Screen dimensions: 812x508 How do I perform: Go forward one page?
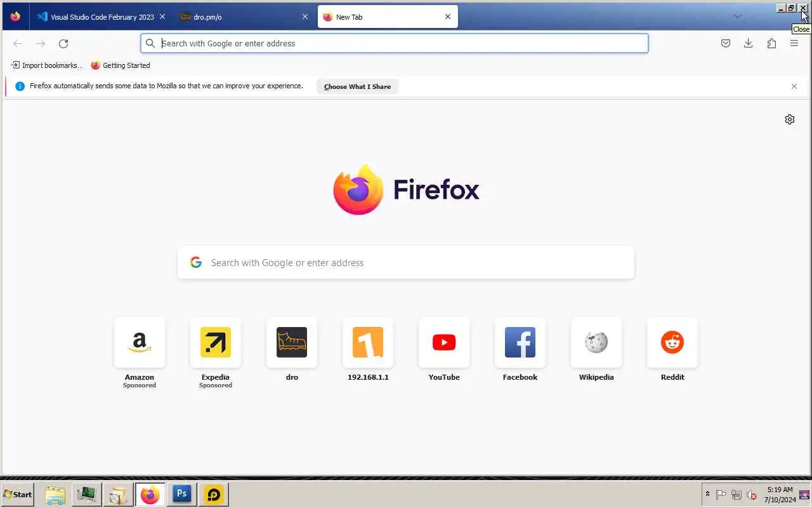click(41, 43)
